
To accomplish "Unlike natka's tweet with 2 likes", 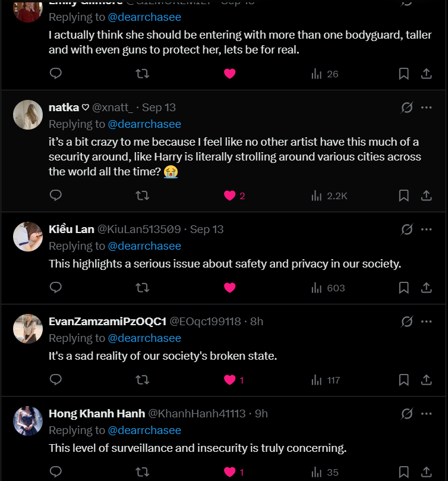I will 230,196.
